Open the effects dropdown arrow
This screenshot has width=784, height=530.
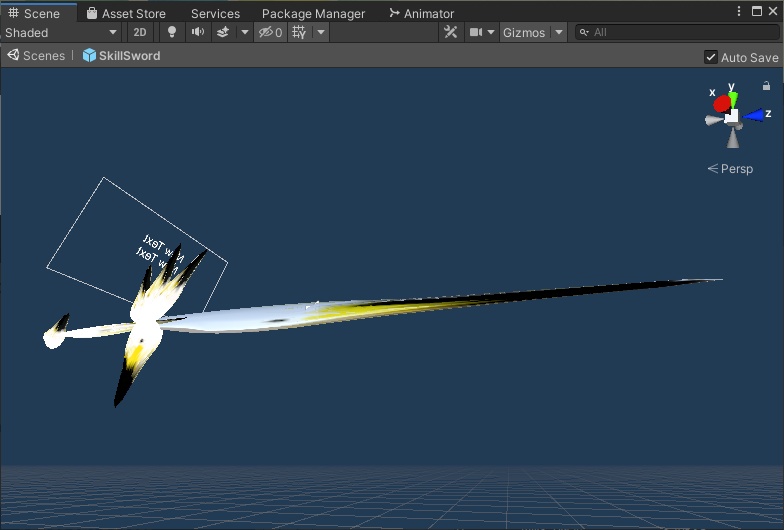[x=244, y=32]
